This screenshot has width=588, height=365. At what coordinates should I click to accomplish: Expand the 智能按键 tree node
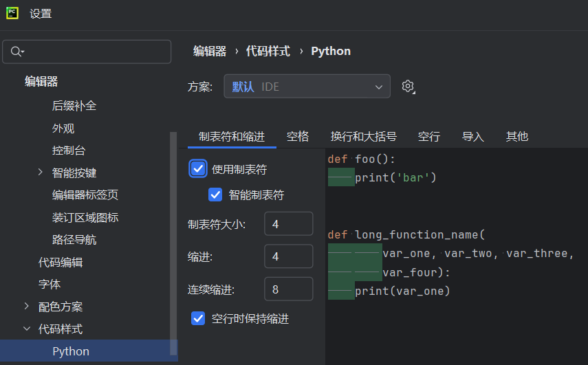point(41,173)
